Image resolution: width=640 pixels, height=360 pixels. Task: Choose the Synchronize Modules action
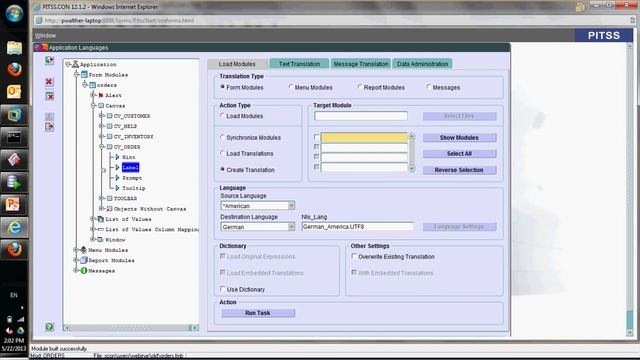tap(222, 137)
